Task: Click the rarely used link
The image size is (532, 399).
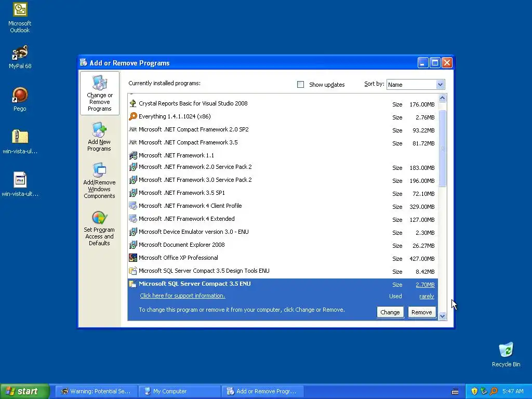Action: pos(427,297)
